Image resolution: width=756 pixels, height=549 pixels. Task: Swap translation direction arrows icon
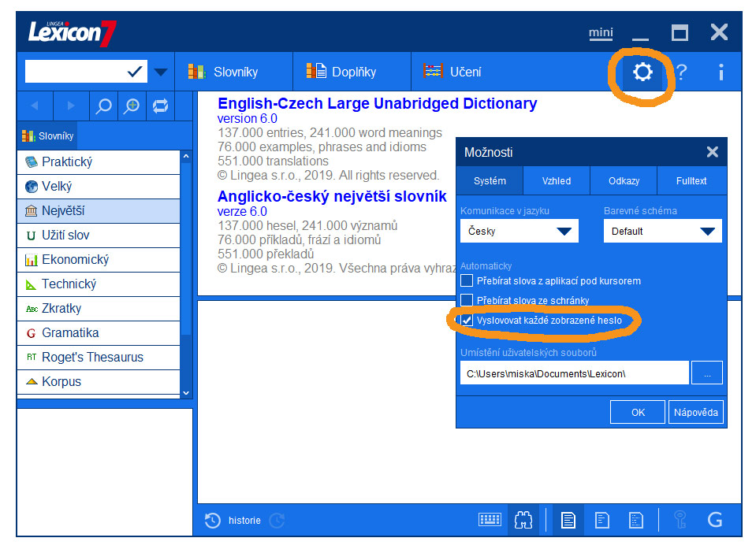pyautogui.click(x=160, y=106)
